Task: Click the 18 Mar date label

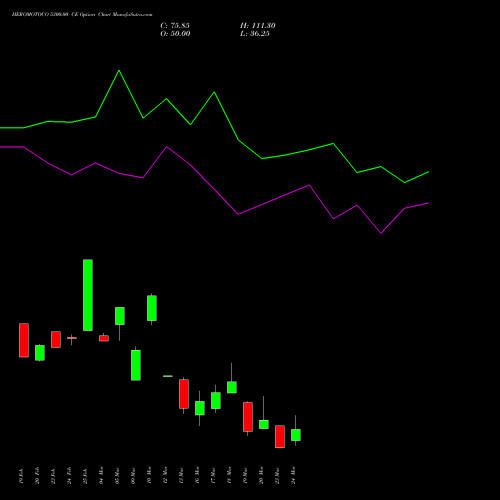Action: [x=229, y=475]
